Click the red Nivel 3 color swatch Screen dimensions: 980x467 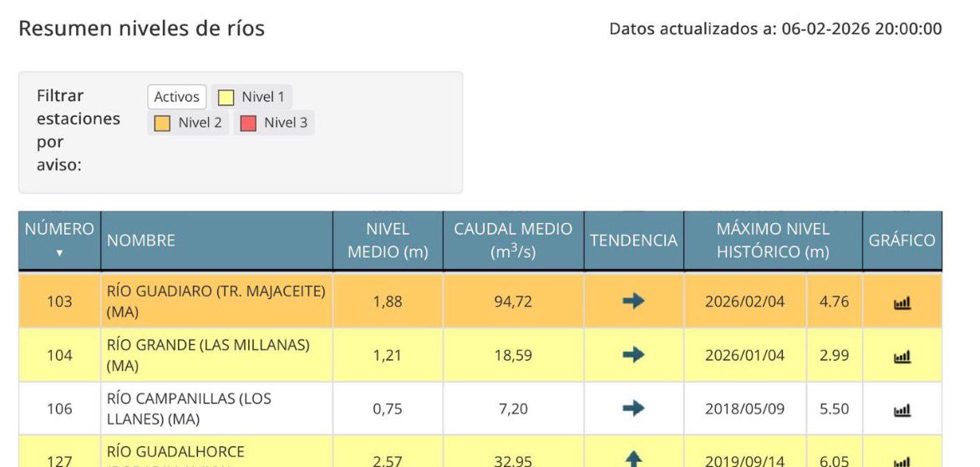pyautogui.click(x=248, y=124)
